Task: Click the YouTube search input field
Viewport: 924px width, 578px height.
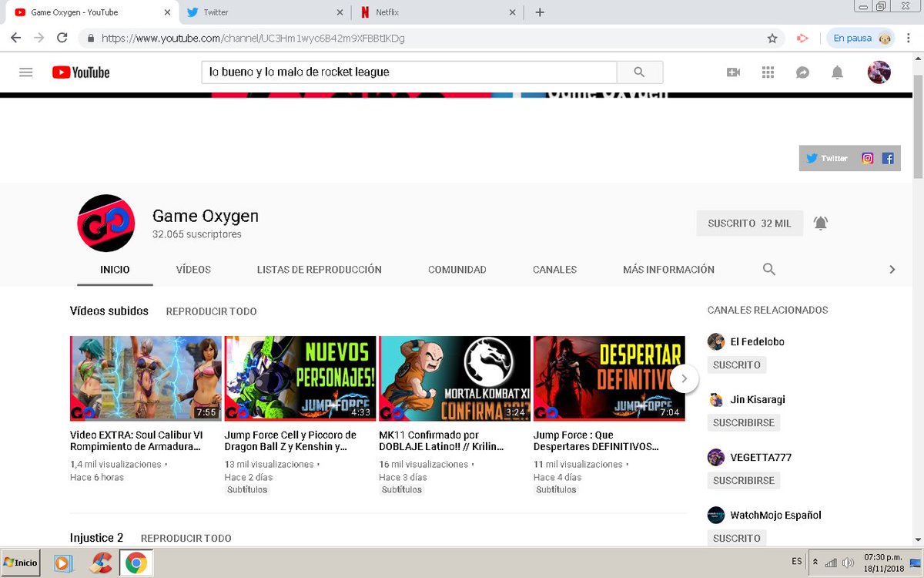Action: pyautogui.click(x=409, y=72)
